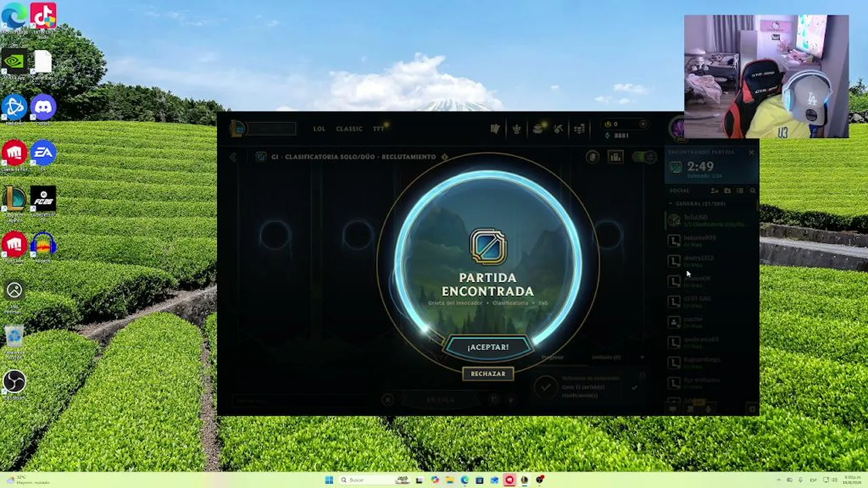This screenshot has height=488, width=868.
Task: Click the ranked queue emblem beside GI title
Action: pos(260,157)
